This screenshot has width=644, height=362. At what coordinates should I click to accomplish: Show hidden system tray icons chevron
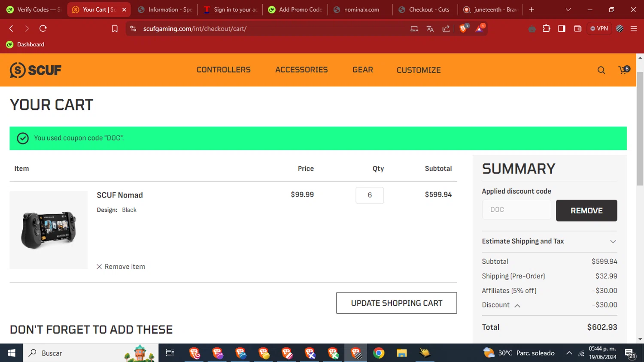click(569, 353)
